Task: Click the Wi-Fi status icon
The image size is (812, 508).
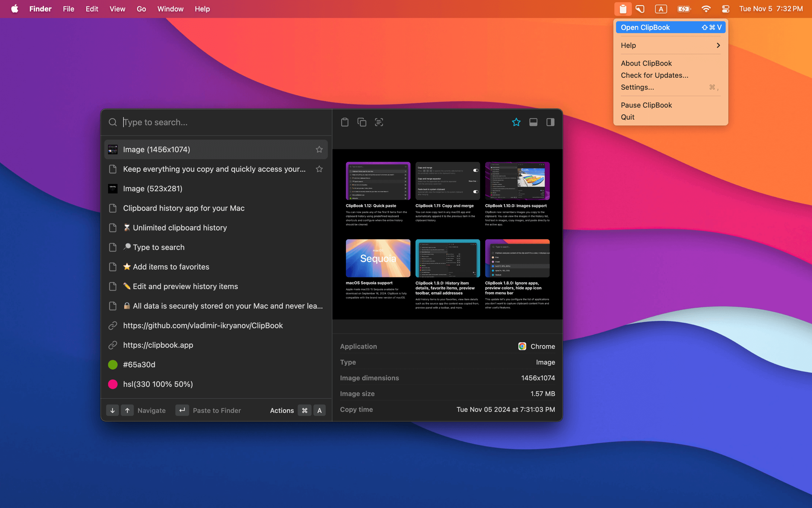Action: (x=706, y=9)
